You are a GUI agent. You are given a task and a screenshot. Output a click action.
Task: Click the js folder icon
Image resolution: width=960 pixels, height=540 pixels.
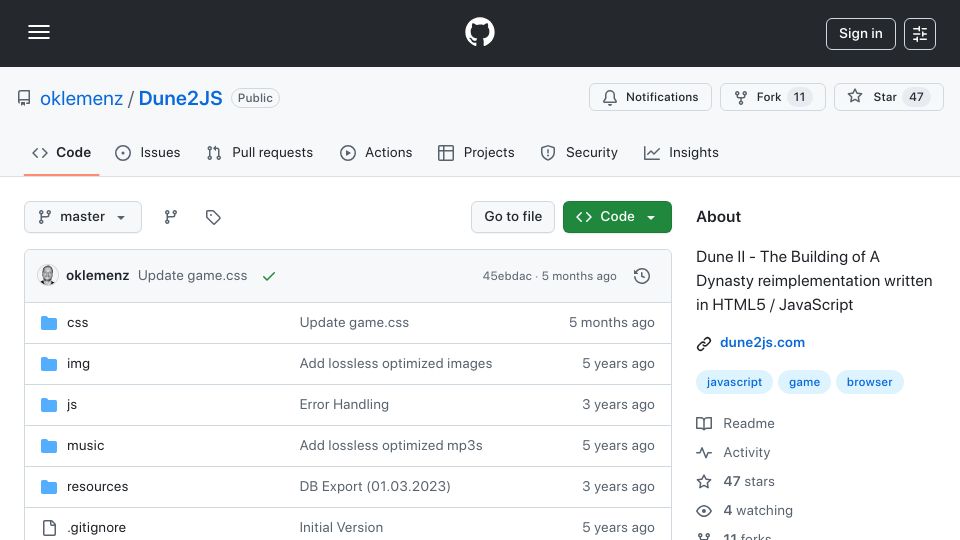[x=49, y=405]
